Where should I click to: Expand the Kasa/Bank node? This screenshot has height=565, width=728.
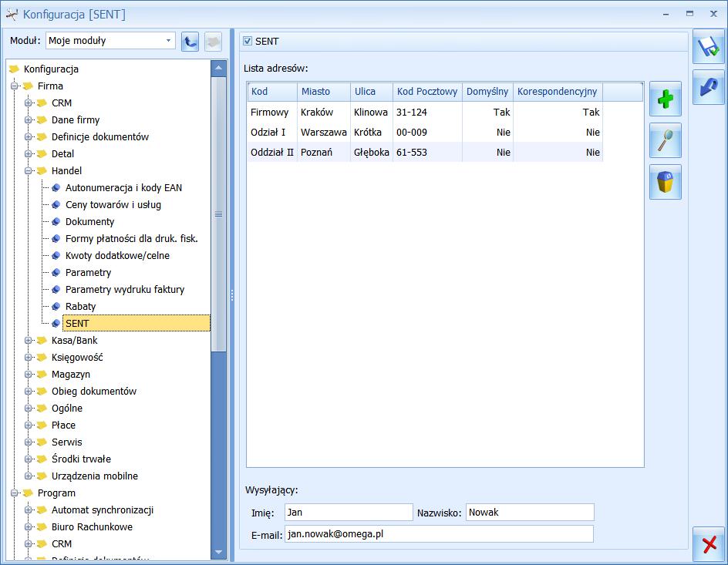tap(29, 341)
